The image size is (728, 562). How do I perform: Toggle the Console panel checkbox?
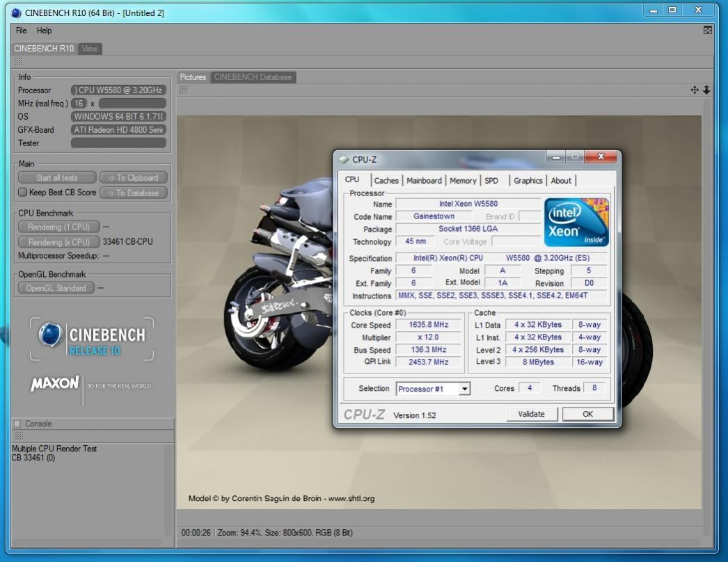[17, 424]
